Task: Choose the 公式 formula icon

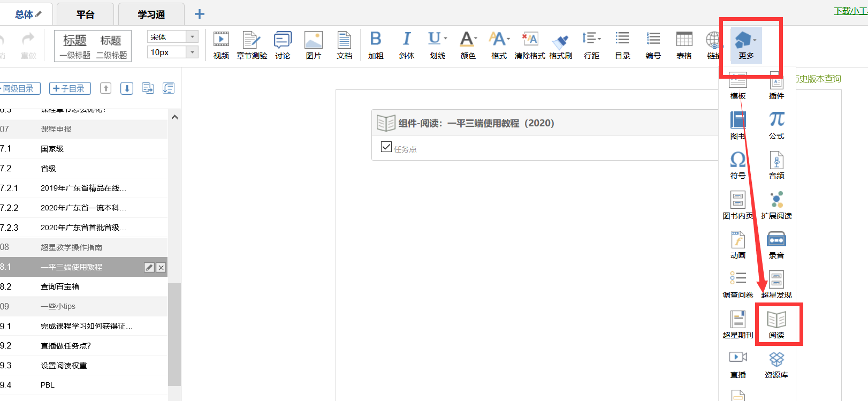Action: pyautogui.click(x=776, y=125)
